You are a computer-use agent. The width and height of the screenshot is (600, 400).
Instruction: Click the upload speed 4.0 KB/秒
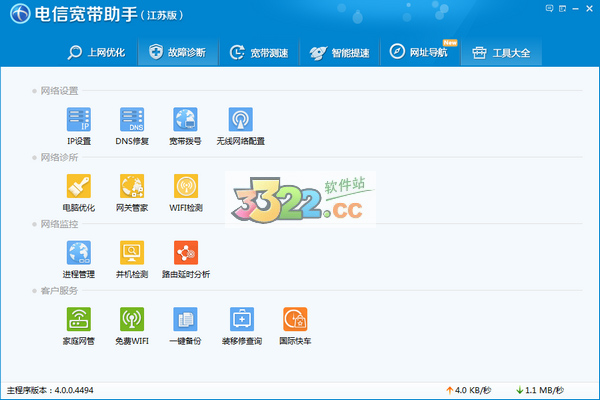469,390
